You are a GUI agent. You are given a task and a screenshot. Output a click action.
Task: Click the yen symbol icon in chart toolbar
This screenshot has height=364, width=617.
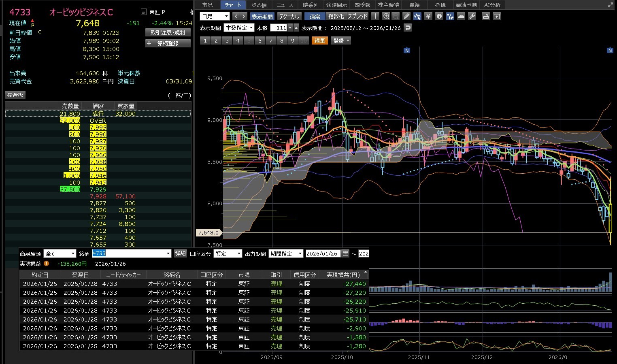coord(428,16)
